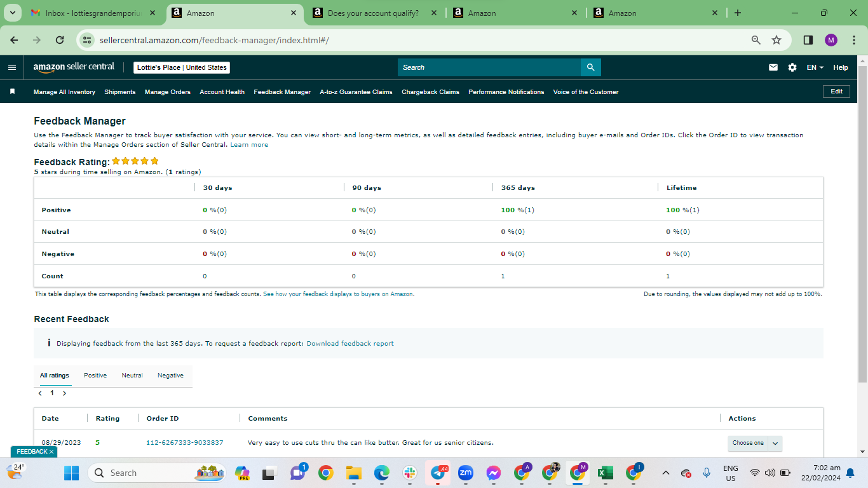Dismiss the floating FEEDBACK widget with its X
This screenshot has height=488, width=868.
click(51, 452)
